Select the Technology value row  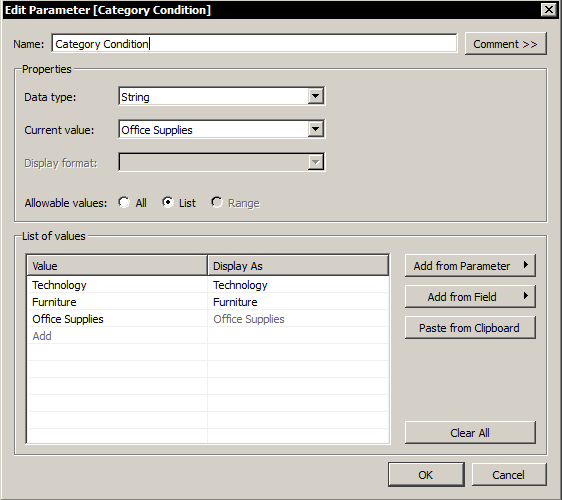point(208,285)
